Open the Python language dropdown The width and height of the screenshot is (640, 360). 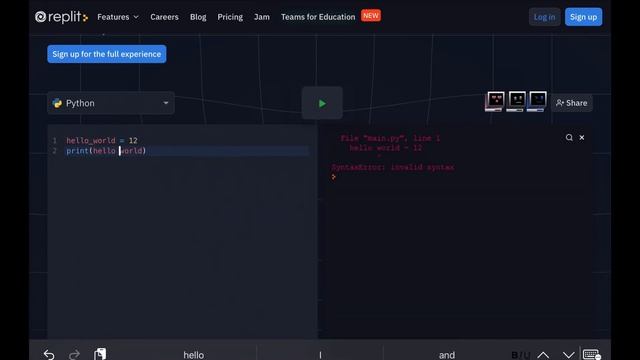click(x=111, y=103)
